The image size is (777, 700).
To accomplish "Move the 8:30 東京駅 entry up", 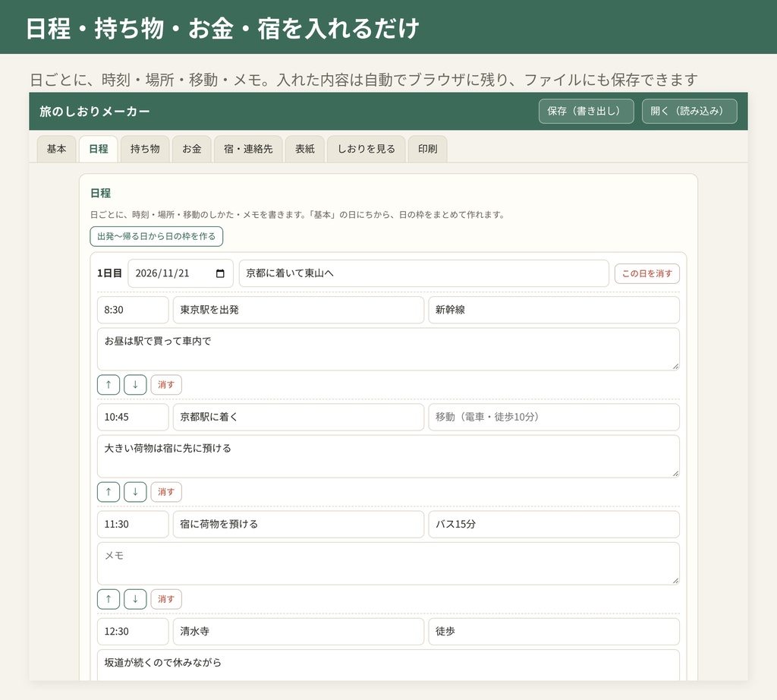I will tap(109, 385).
